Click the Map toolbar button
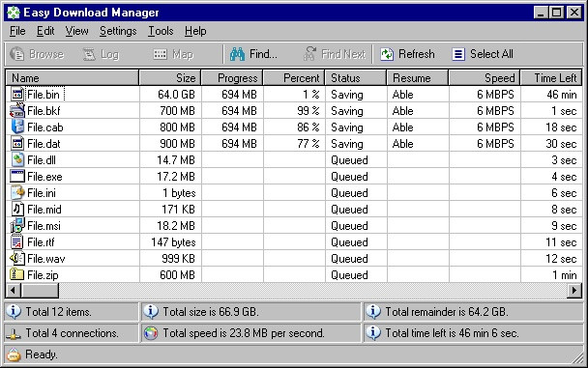This screenshot has height=368, width=588. [x=173, y=54]
